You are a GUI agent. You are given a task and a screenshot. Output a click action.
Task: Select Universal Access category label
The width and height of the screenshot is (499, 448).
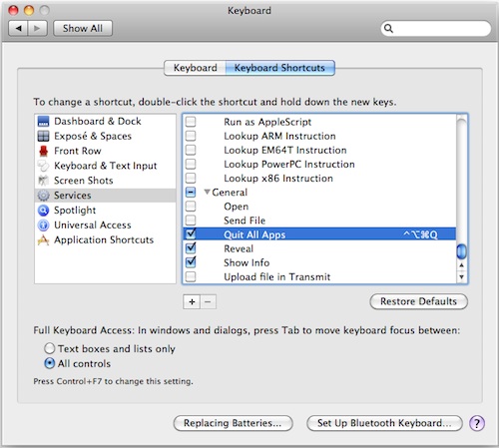pos(93,225)
